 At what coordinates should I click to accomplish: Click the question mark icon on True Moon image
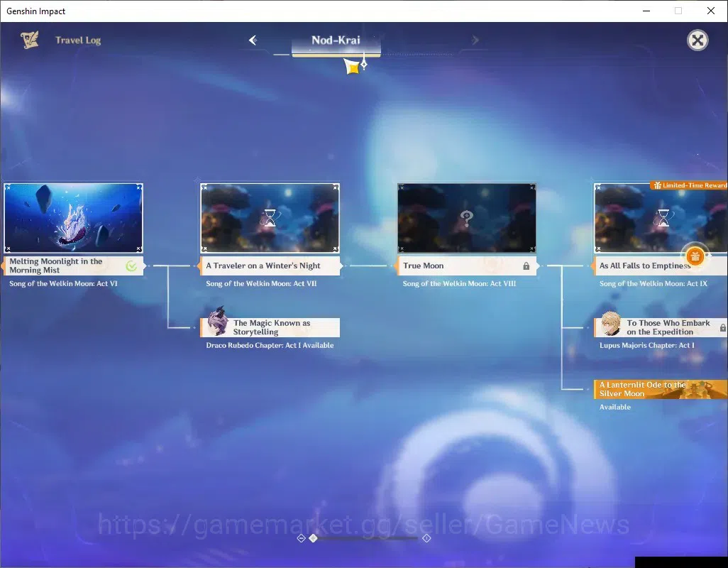click(467, 217)
